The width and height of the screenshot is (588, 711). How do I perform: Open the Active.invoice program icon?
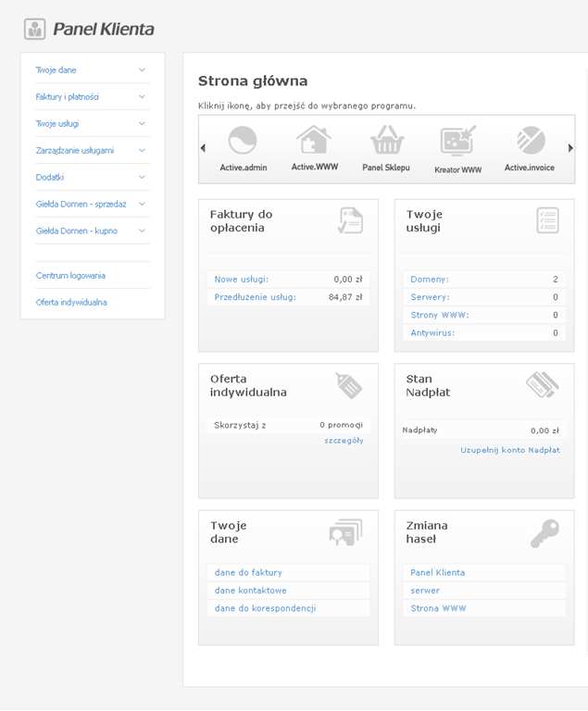pyautogui.click(x=530, y=142)
